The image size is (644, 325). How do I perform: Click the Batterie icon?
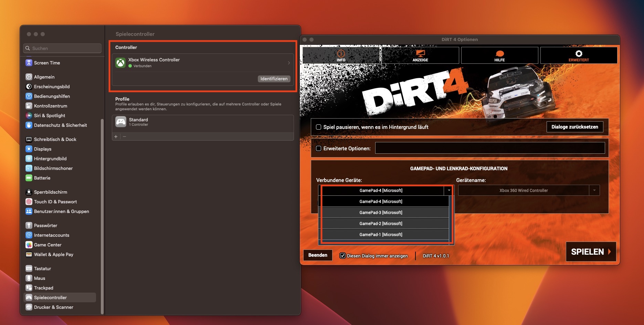29,178
